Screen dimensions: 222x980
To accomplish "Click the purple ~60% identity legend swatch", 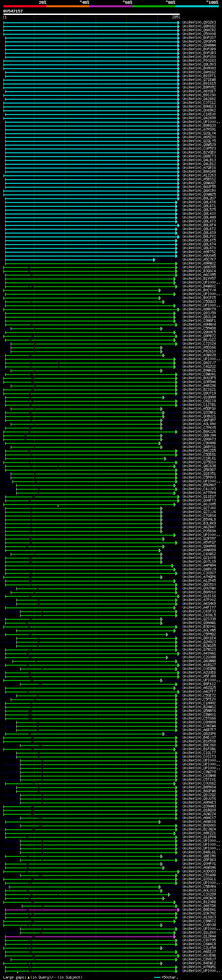I will click(111, 7).
